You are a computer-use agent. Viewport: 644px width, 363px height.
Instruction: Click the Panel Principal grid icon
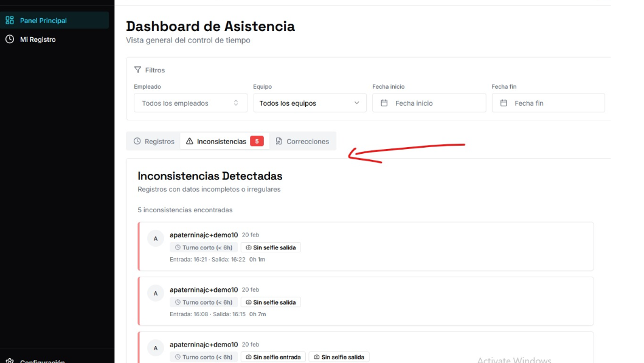pos(10,20)
